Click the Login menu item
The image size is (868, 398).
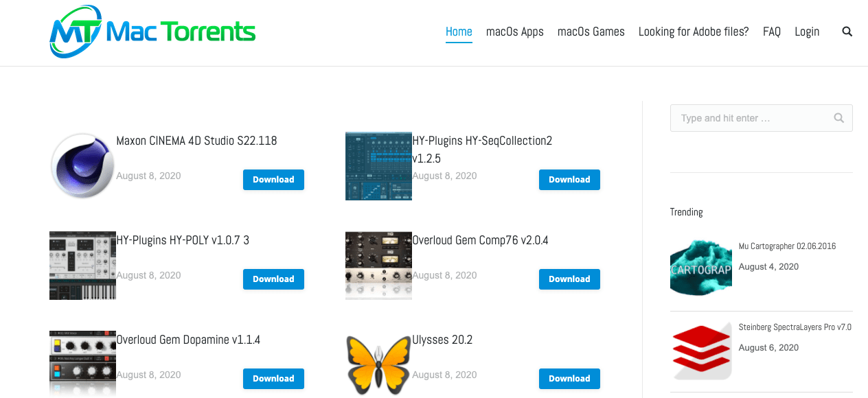(807, 32)
